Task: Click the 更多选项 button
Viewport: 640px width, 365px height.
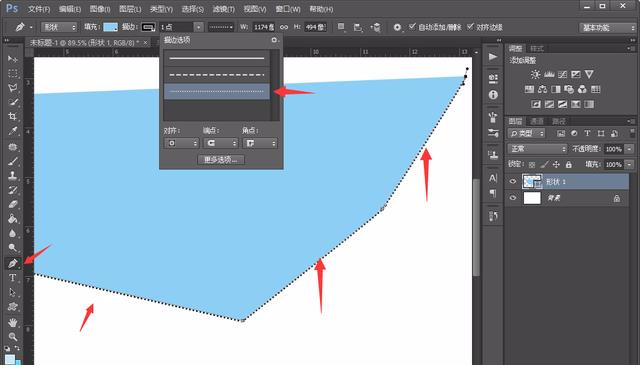Action: click(x=221, y=160)
